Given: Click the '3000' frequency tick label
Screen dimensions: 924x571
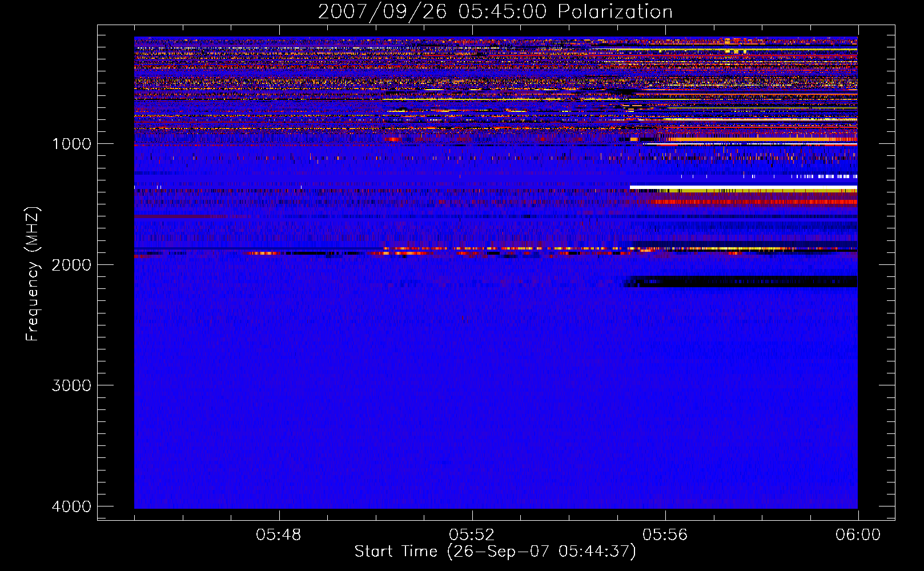Looking at the screenshot, I should point(71,385).
